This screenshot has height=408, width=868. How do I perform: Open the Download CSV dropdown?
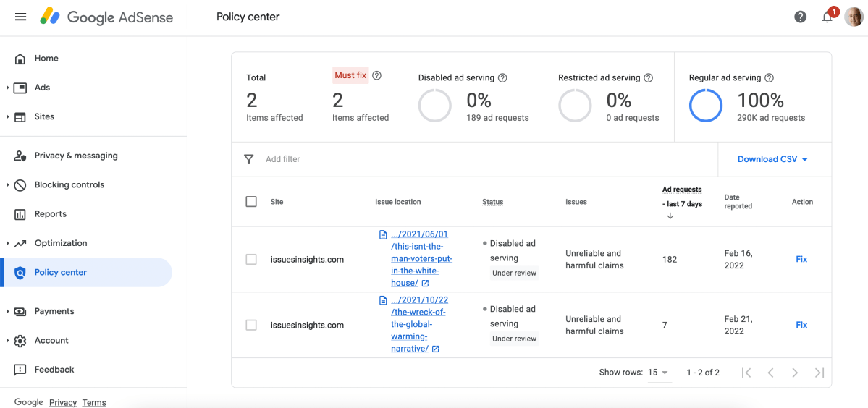click(772, 159)
